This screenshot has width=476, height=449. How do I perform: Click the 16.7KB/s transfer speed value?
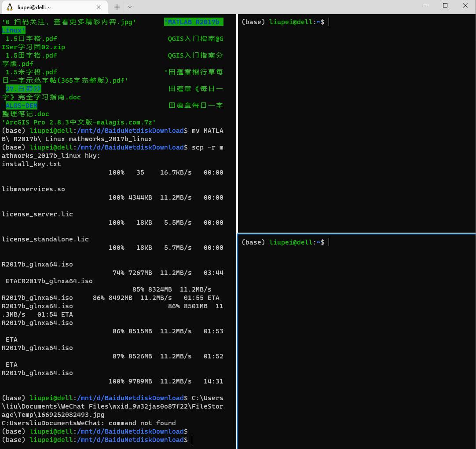pos(176,172)
